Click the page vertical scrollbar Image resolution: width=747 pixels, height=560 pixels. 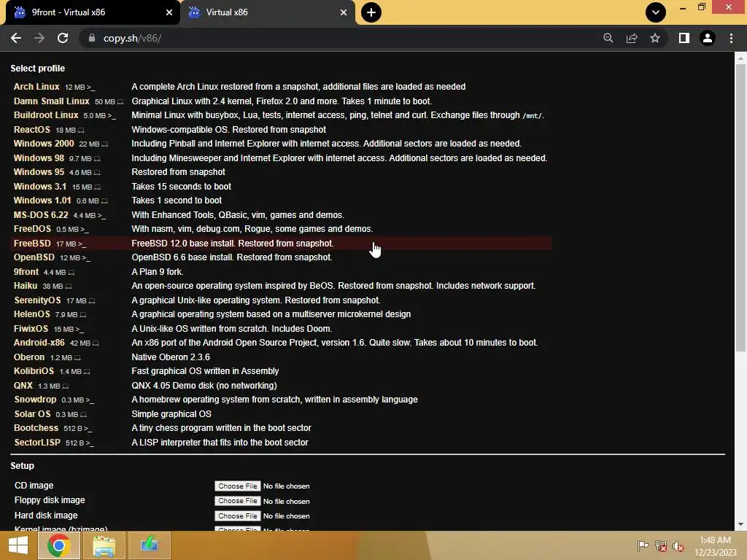point(740,208)
